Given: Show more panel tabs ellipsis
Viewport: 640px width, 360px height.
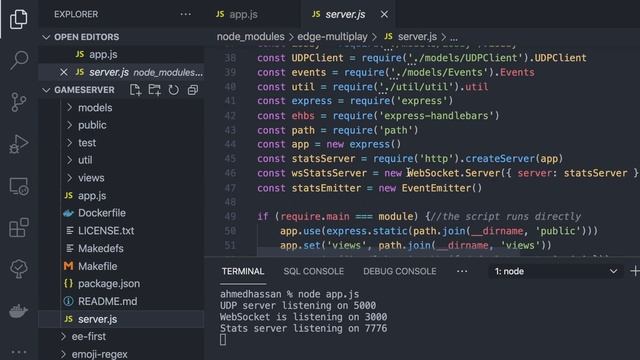Looking at the screenshot, I should [462, 271].
